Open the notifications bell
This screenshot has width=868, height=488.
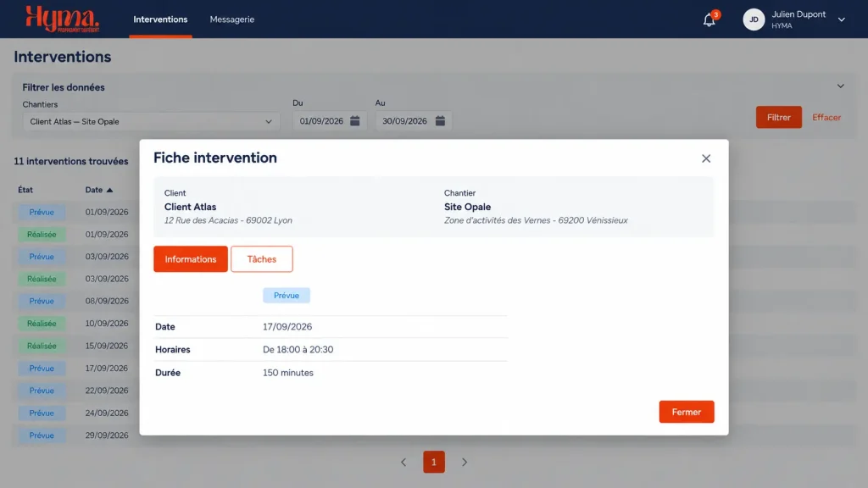[x=709, y=20]
